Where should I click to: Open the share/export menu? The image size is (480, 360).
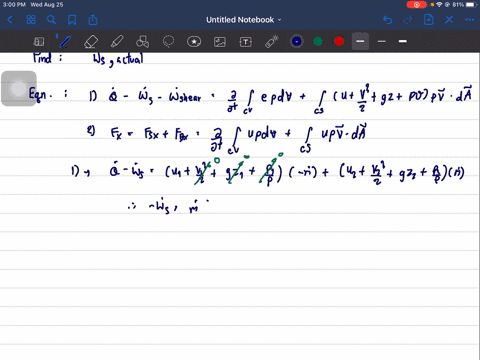(93, 20)
